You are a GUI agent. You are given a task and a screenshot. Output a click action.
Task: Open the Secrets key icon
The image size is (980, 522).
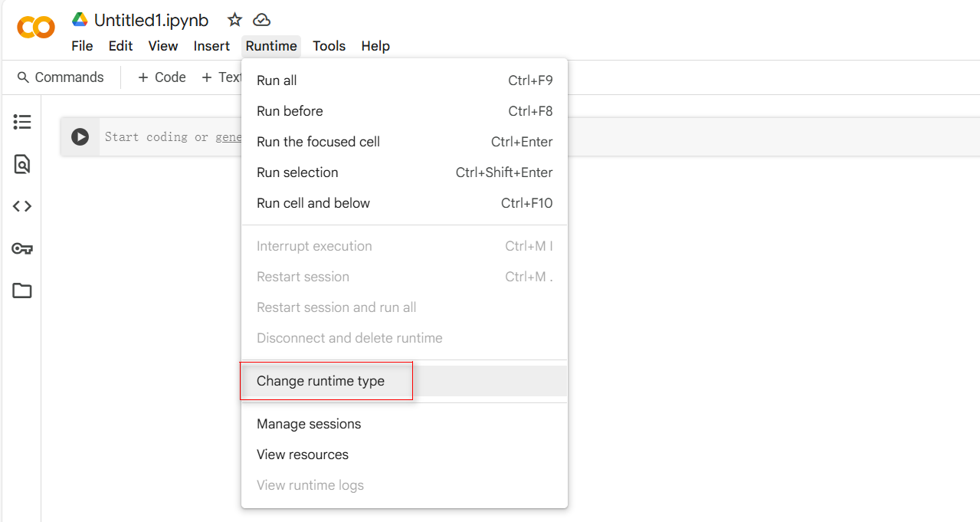[x=22, y=248]
